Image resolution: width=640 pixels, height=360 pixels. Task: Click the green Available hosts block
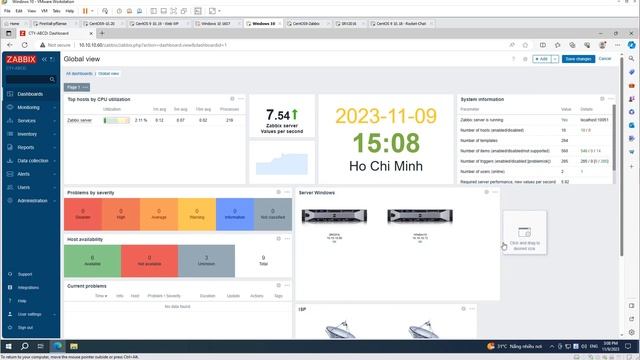tap(92, 261)
